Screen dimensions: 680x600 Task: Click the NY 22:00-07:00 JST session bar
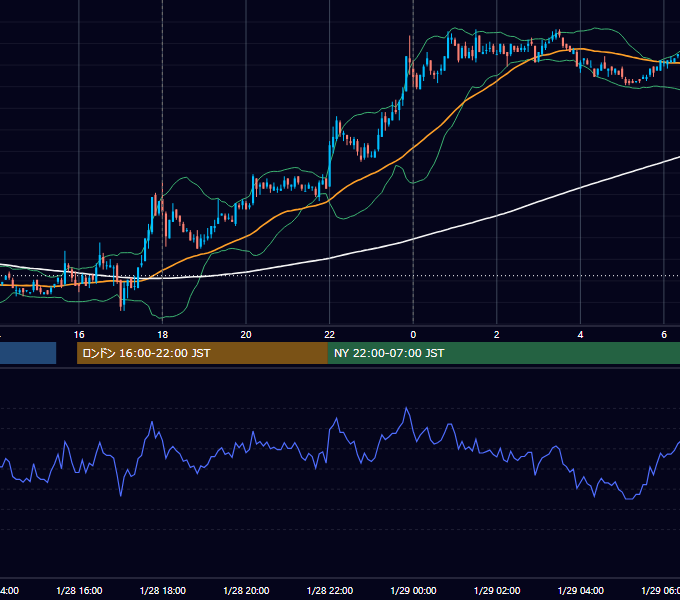coord(503,353)
